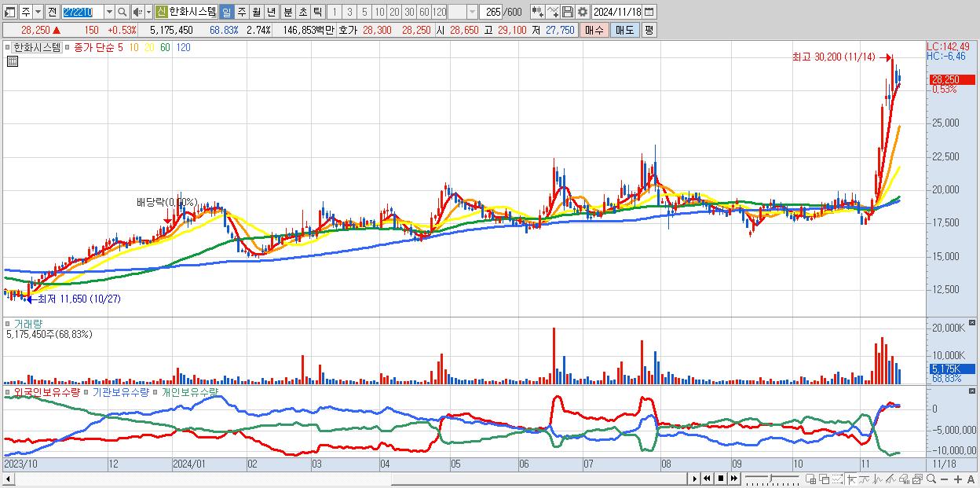Select the 년 yearly period

[271, 12]
